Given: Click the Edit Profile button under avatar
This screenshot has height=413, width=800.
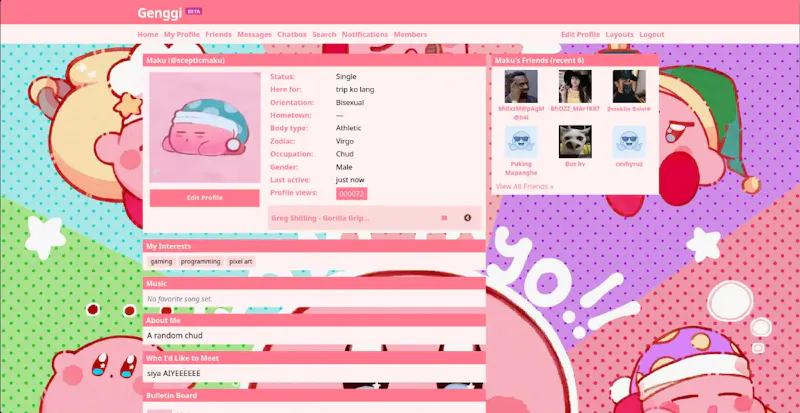Looking at the screenshot, I should [205, 198].
